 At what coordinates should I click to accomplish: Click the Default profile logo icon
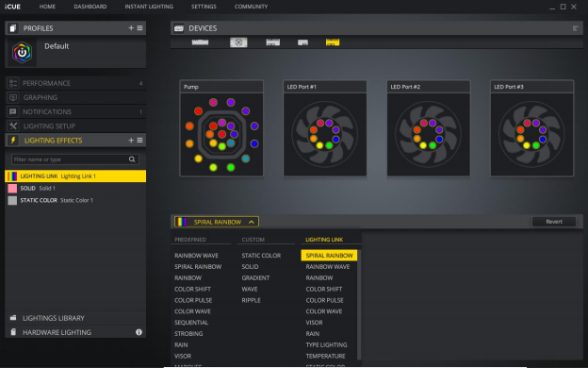(x=22, y=52)
